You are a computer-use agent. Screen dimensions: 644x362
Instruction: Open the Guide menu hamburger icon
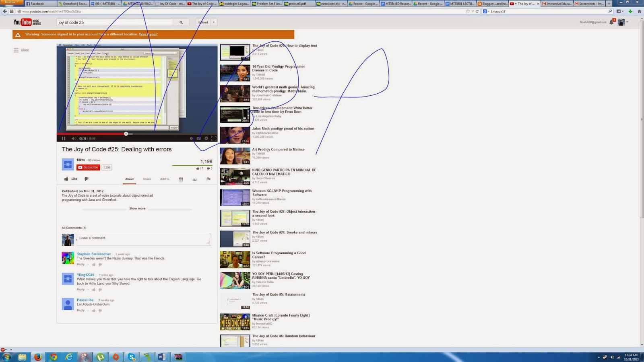pos(16,50)
